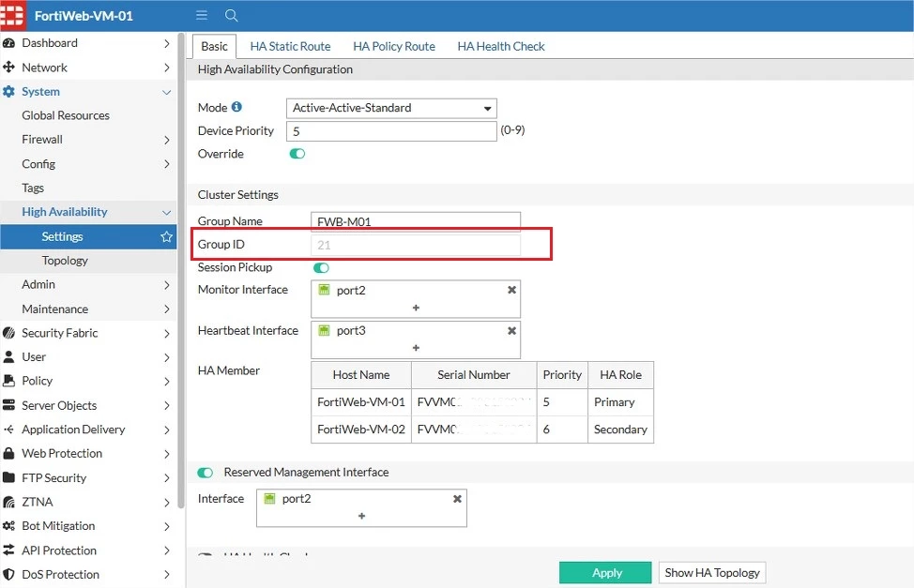914x588 pixels.
Task: Switch to HA Health Check tab
Action: 501,46
